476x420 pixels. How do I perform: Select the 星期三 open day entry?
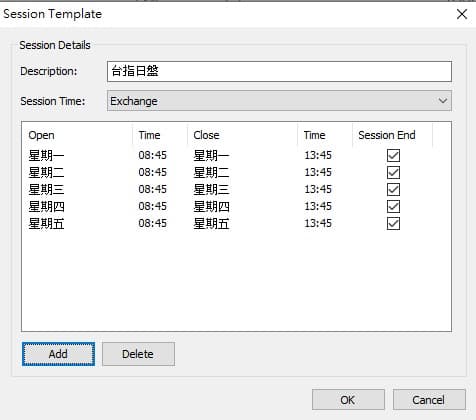point(46,189)
